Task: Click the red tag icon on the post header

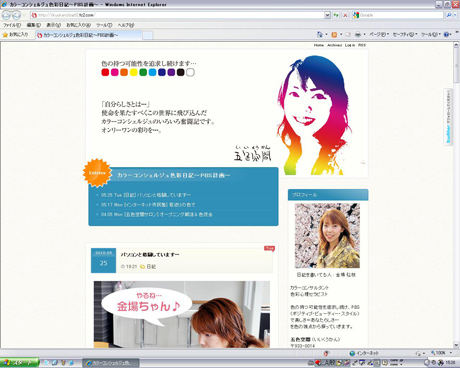Action: tap(269, 248)
